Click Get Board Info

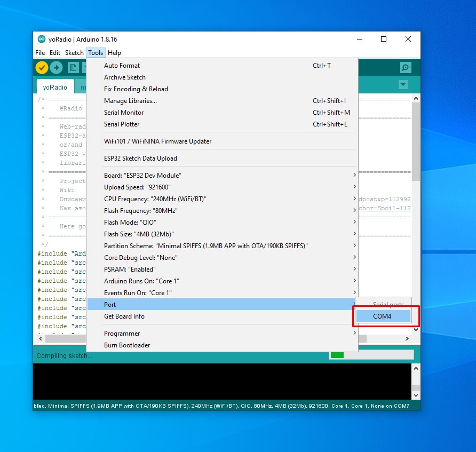point(124,316)
